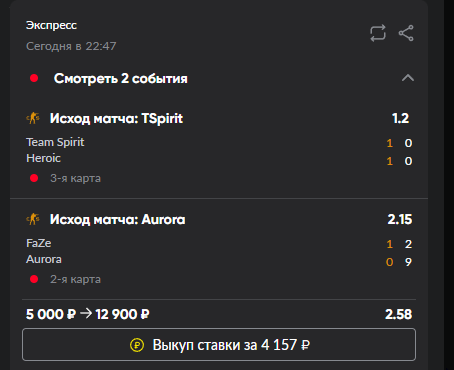Screen dimensions: 454x370
Task: Click the share bet icon
Action: [406, 33]
